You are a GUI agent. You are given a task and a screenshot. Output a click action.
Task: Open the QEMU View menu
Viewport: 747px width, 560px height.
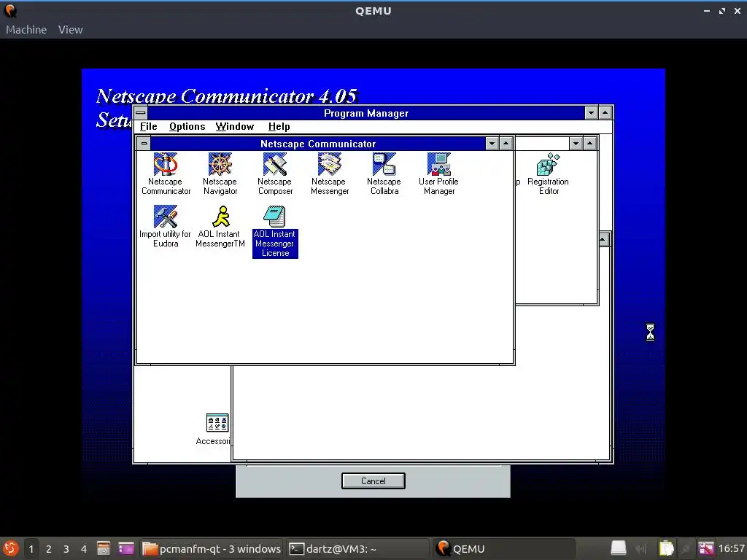pos(71,29)
